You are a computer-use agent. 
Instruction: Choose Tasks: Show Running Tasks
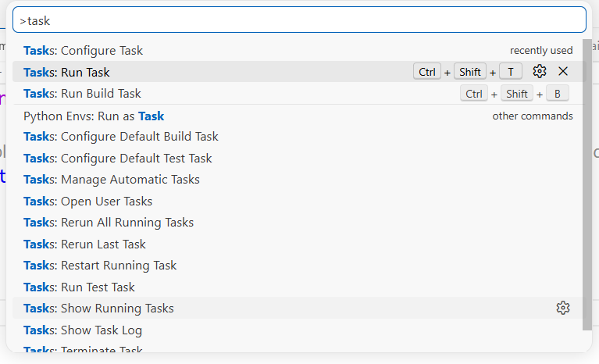pyautogui.click(x=299, y=309)
